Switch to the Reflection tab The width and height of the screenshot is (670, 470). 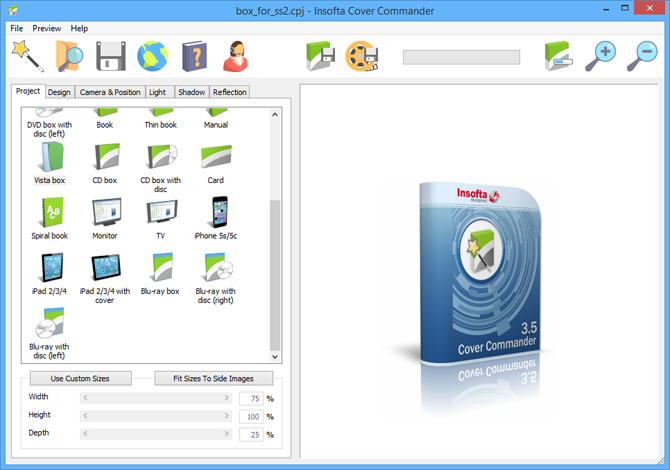pyautogui.click(x=229, y=92)
